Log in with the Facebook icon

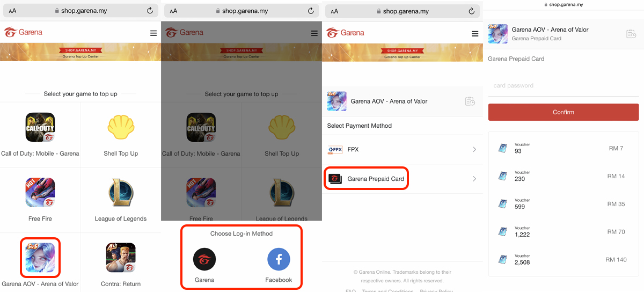pyautogui.click(x=279, y=260)
